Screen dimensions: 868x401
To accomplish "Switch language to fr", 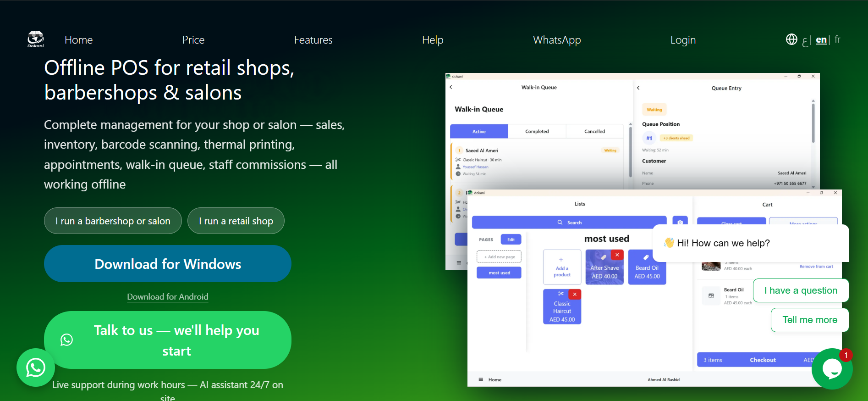I will click(837, 39).
